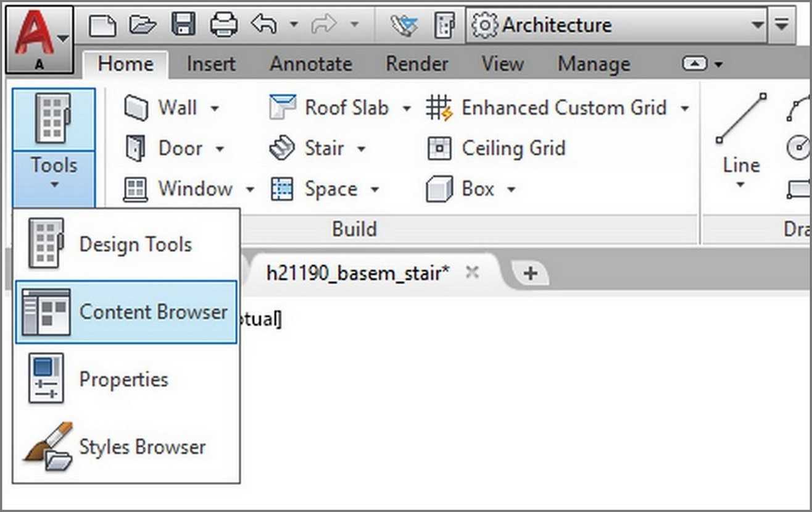Click the ribbon minimize toggle button
The image size is (812, 512).
[x=695, y=64]
